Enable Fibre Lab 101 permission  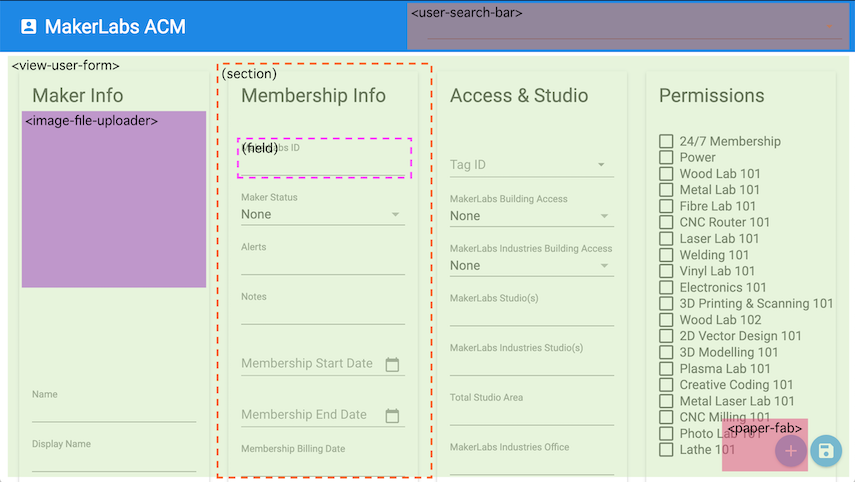tap(666, 206)
